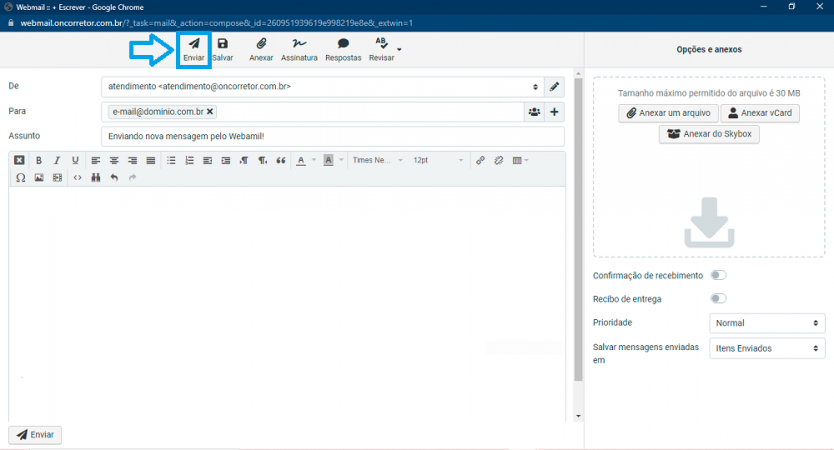The image size is (834, 450).
Task: Insert a hyperlink with the link icon
Action: (480, 160)
